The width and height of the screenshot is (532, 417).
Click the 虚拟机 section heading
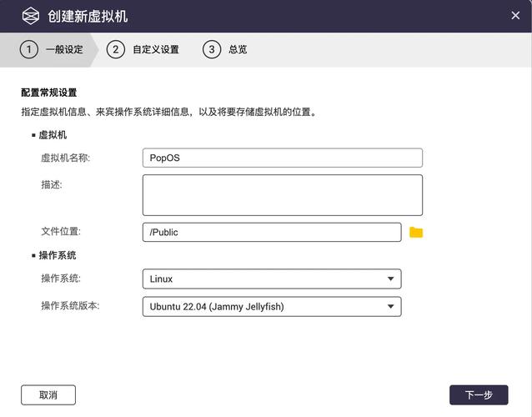(53, 135)
